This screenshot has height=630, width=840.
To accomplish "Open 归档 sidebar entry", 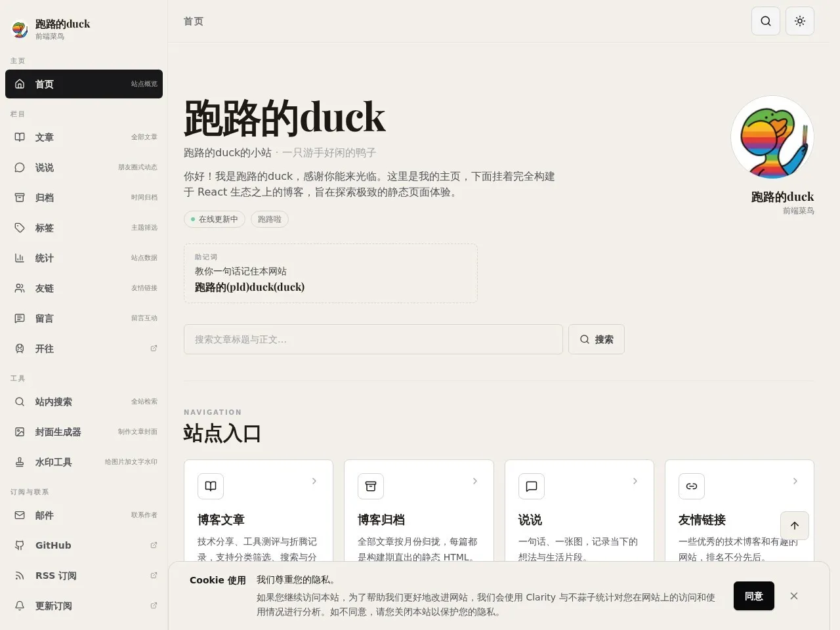I will (x=84, y=198).
